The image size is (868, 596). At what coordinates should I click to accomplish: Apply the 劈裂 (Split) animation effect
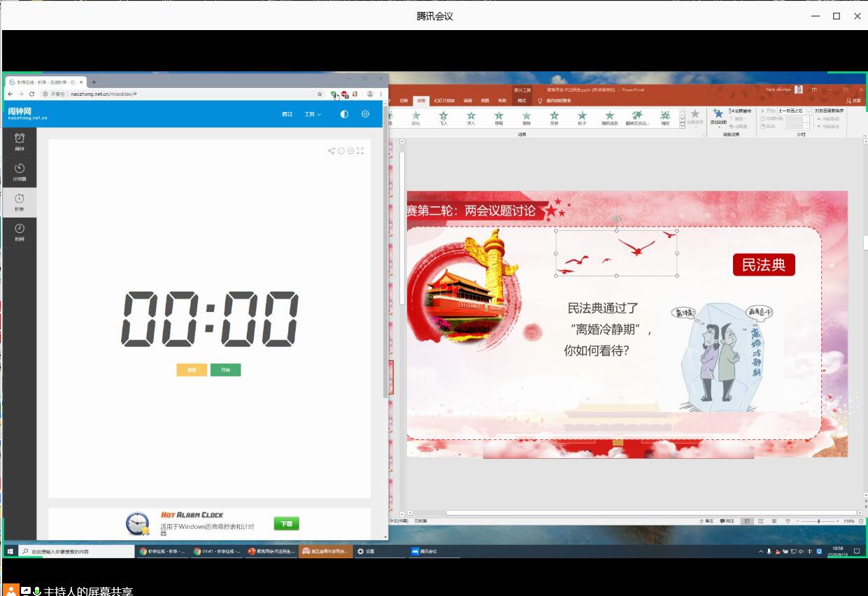click(x=499, y=118)
